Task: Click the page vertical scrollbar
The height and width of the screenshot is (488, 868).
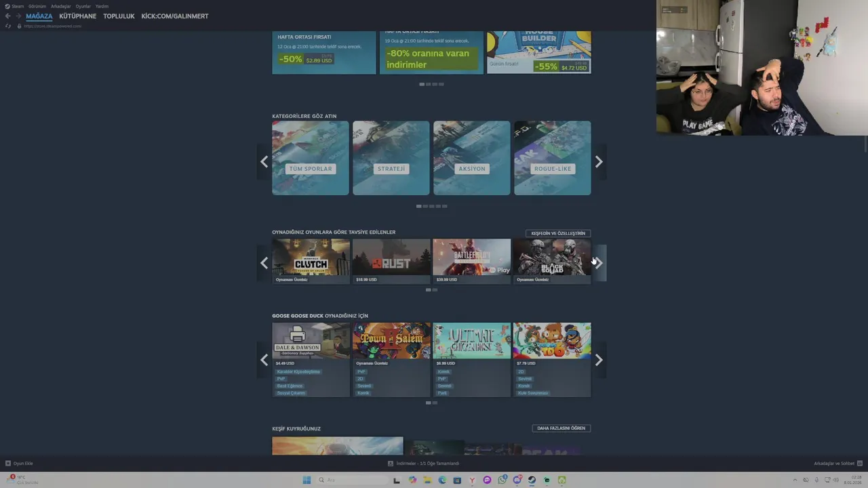Action: 865,144
